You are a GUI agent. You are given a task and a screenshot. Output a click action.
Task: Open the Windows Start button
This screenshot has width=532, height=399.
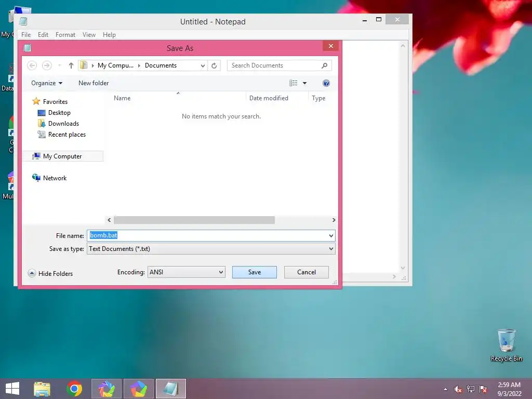(12, 389)
